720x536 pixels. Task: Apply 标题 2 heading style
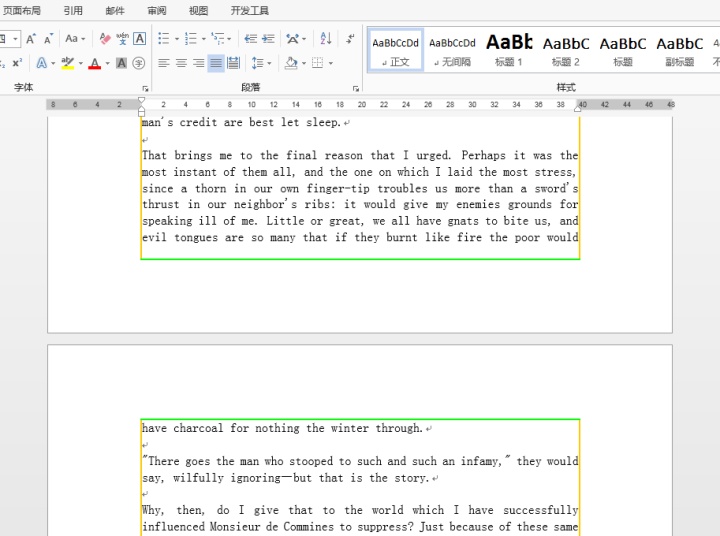(x=566, y=51)
